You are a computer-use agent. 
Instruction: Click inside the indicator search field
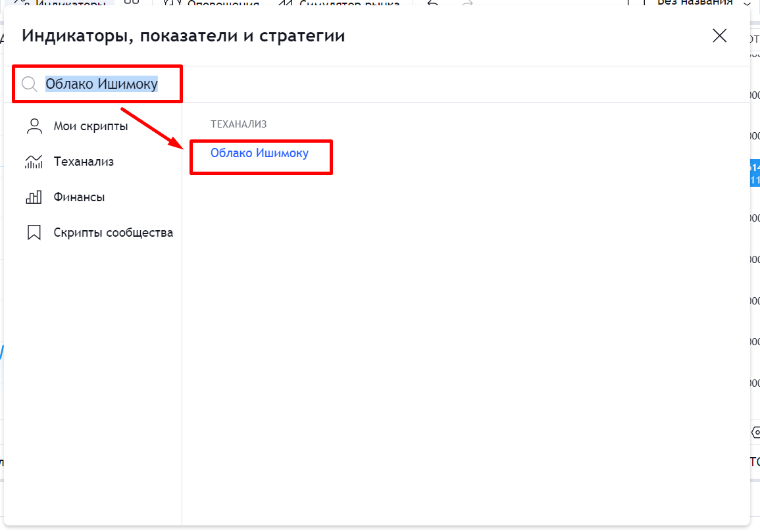click(99, 84)
